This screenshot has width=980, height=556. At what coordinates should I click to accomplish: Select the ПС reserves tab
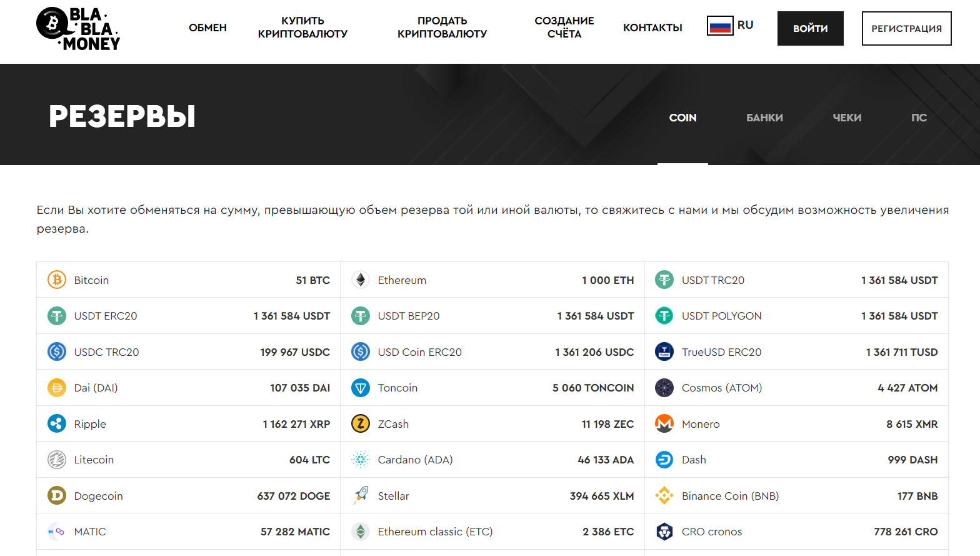pyautogui.click(x=919, y=118)
